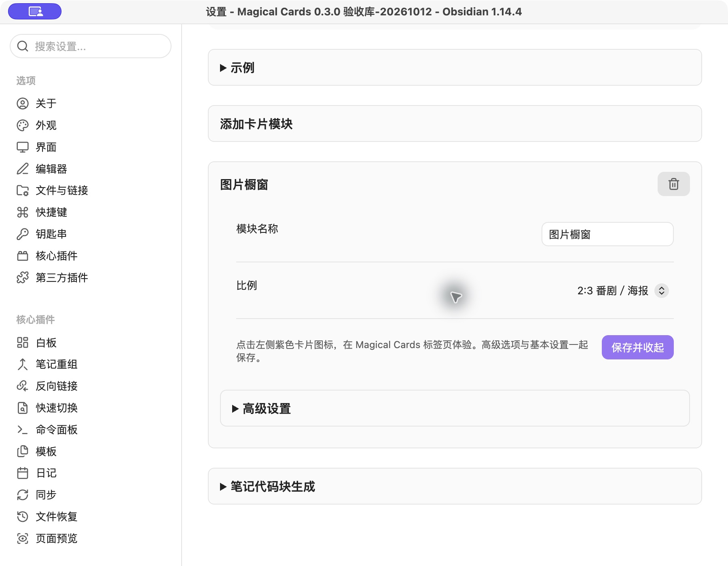Expand the 示例 section

[455, 68]
